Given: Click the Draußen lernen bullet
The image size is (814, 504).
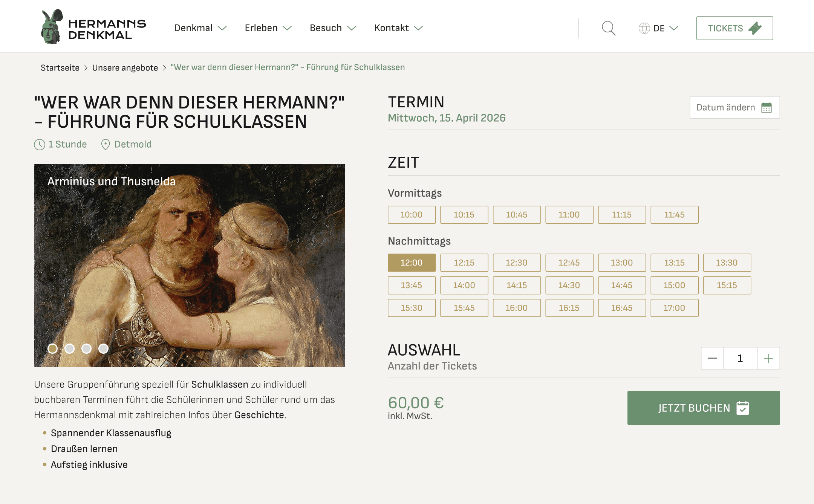Looking at the screenshot, I should click(84, 449).
